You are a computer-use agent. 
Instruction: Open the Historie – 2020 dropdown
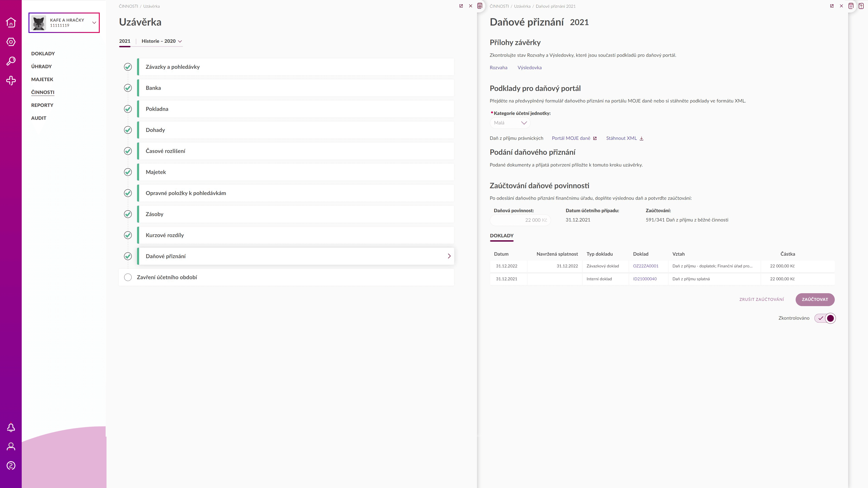pyautogui.click(x=162, y=41)
